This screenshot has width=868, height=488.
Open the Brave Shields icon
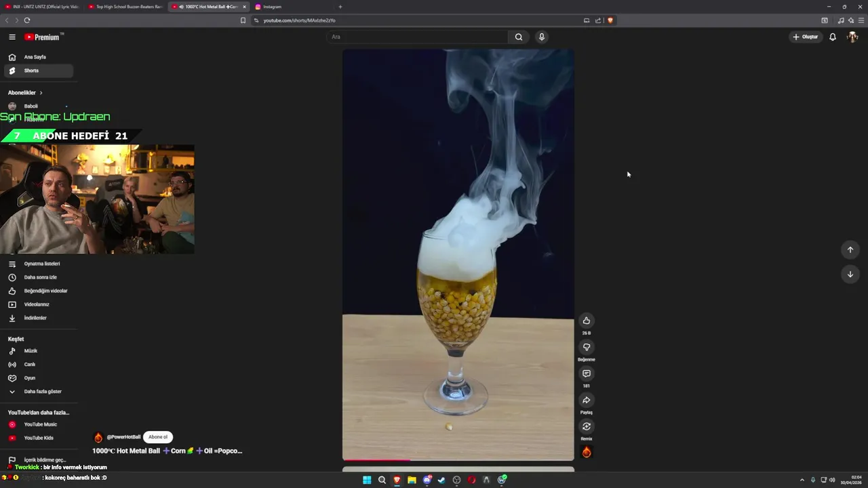(610, 20)
